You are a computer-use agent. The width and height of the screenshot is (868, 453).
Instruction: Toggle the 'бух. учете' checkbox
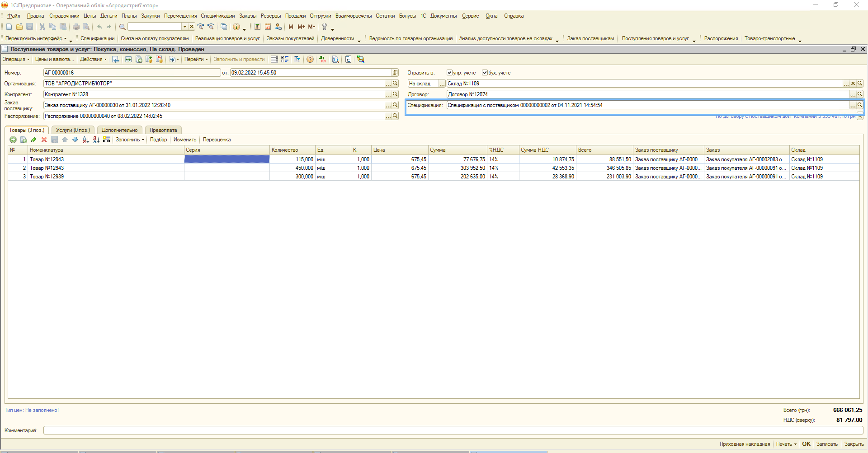(485, 73)
